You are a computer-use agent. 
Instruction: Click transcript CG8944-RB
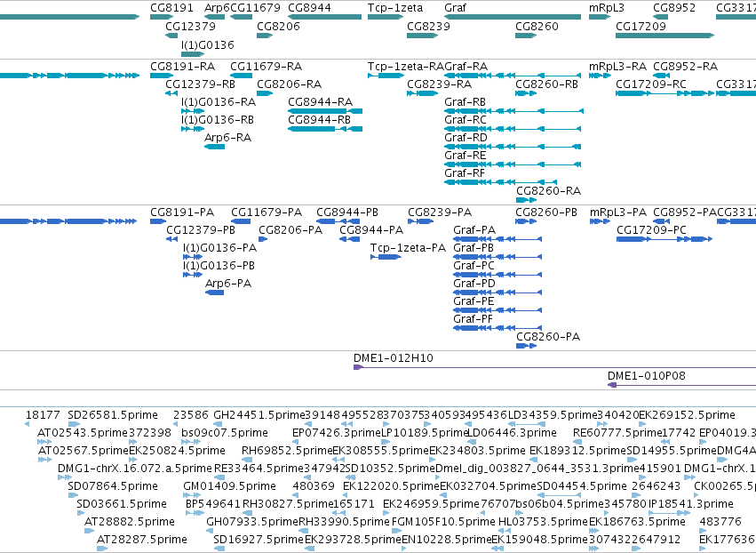pos(325,129)
